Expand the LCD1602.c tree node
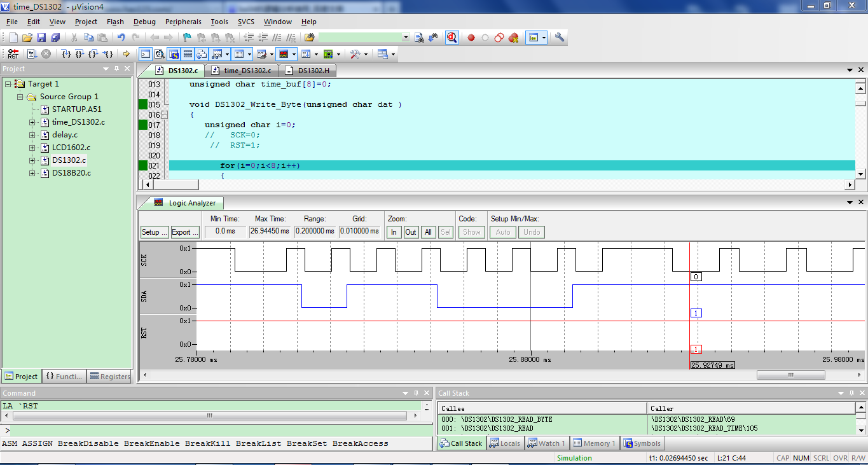The width and height of the screenshot is (868, 465). tap(32, 148)
